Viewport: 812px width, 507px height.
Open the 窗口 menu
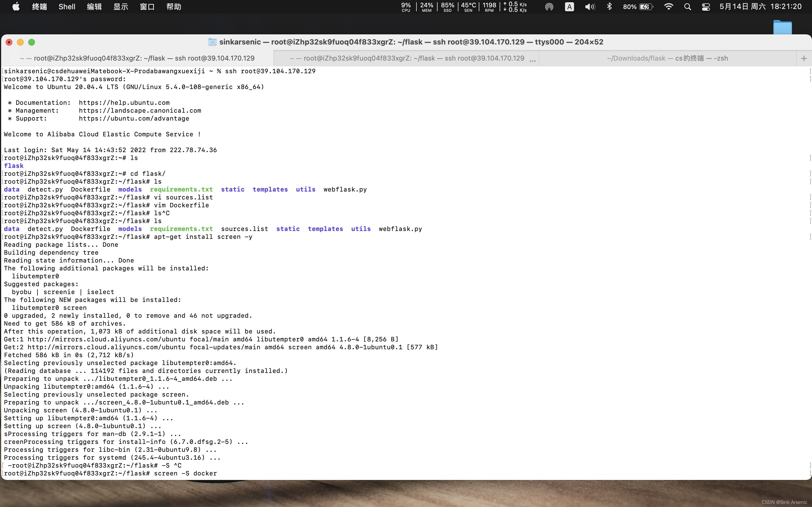click(x=147, y=7)
